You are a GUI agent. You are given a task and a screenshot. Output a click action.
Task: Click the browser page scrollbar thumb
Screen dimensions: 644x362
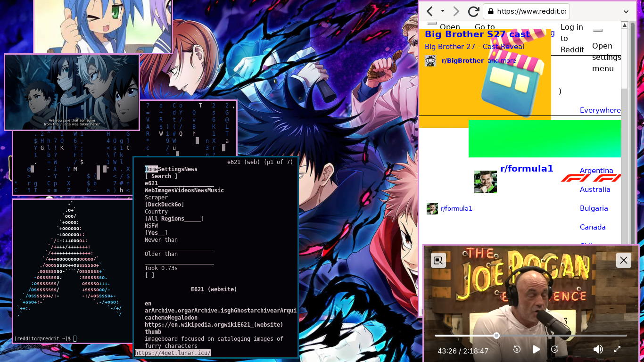point(625,59)
